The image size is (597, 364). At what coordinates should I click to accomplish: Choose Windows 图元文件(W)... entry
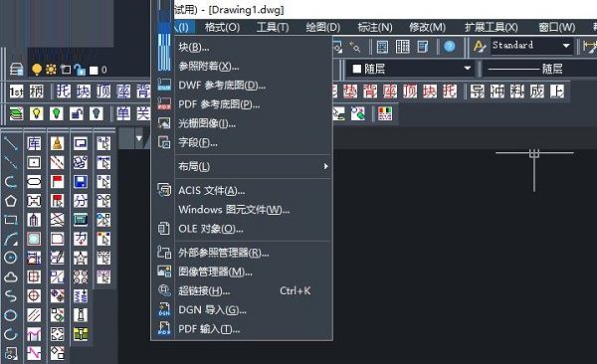pyautogui.click(x=253, y=210)
